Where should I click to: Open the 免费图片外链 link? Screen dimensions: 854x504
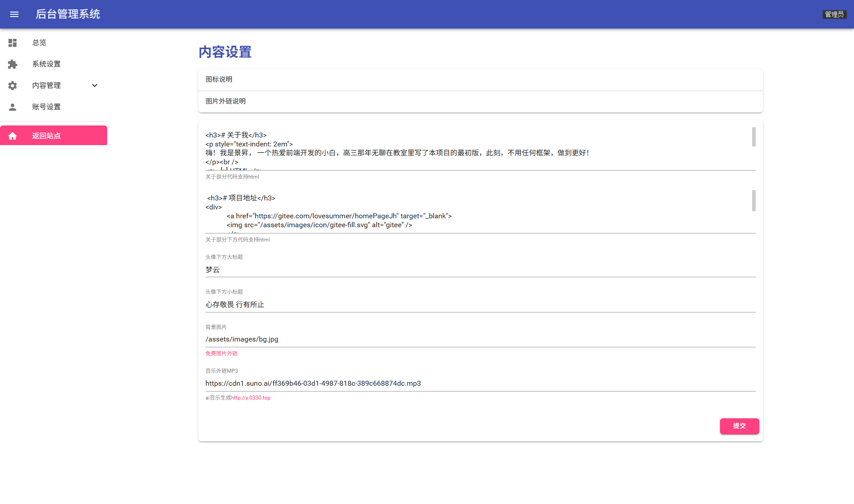221,353
